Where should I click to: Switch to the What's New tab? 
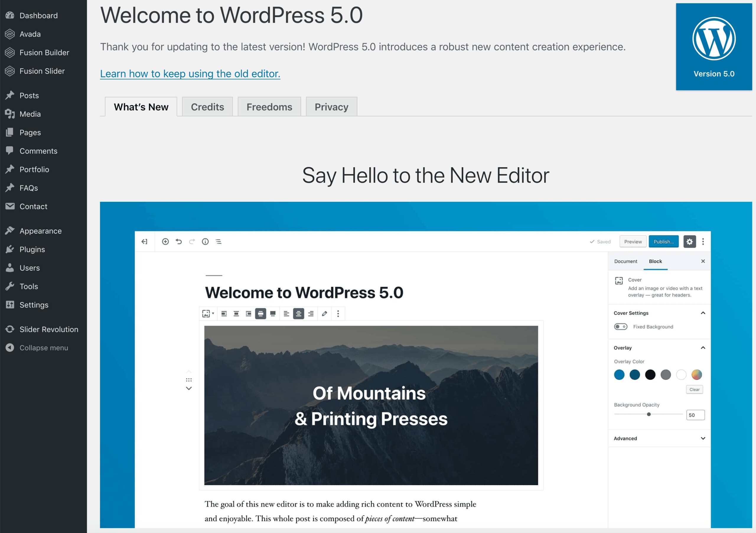141,107
